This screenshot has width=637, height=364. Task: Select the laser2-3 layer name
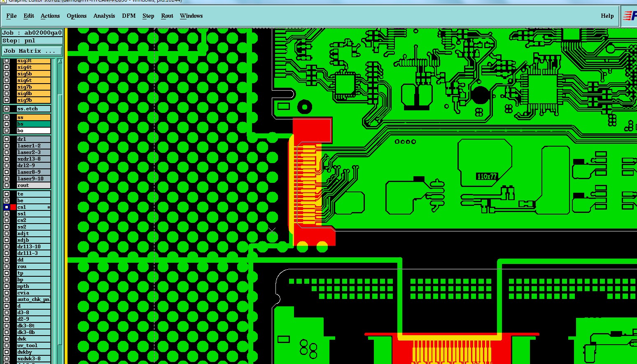tap(33, 152)
